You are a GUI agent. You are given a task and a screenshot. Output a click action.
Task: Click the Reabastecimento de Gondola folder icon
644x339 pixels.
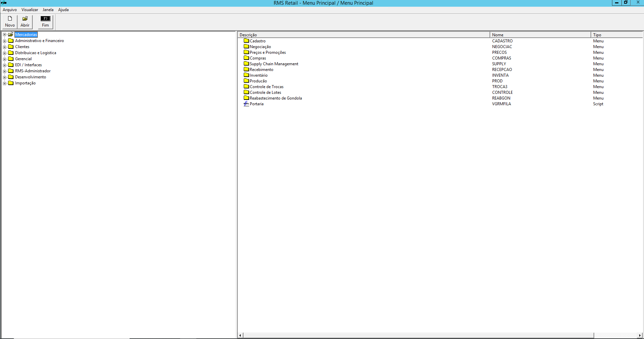tap(246, 98)
